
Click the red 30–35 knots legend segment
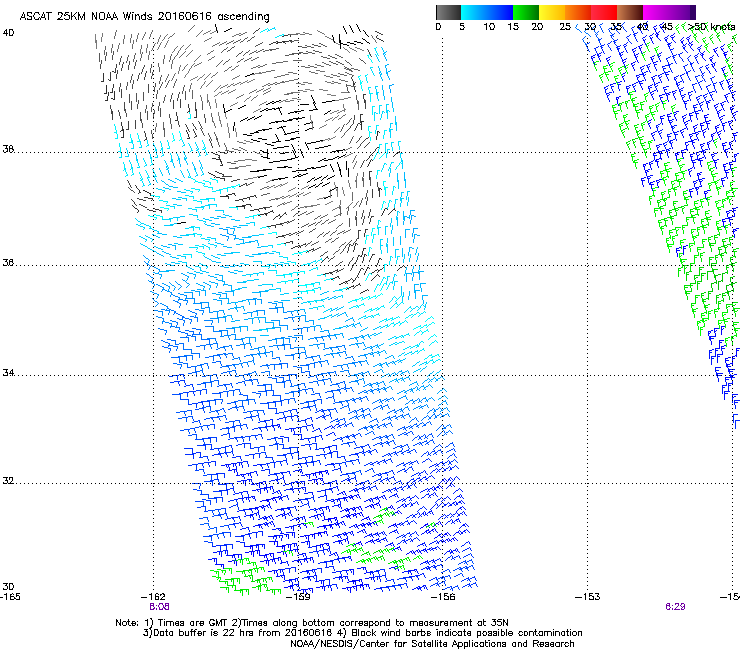(604, 12)
